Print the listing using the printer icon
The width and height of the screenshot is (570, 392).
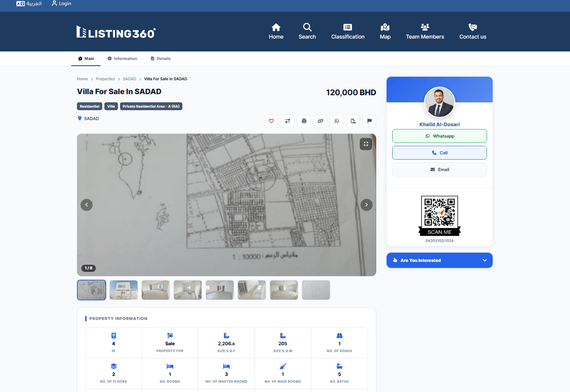click(x=304, y=121)
